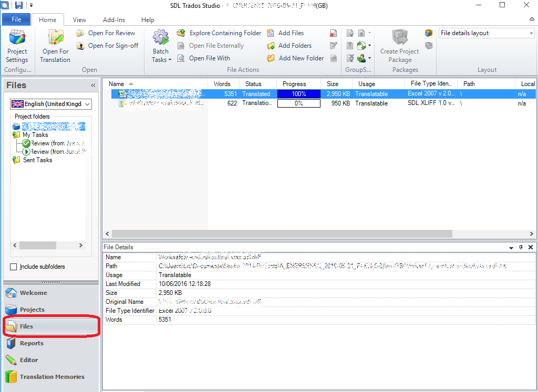Open Project Settings in the ribbon
Image resolution: width=538 pixels, height=392 pixels.
17,46
